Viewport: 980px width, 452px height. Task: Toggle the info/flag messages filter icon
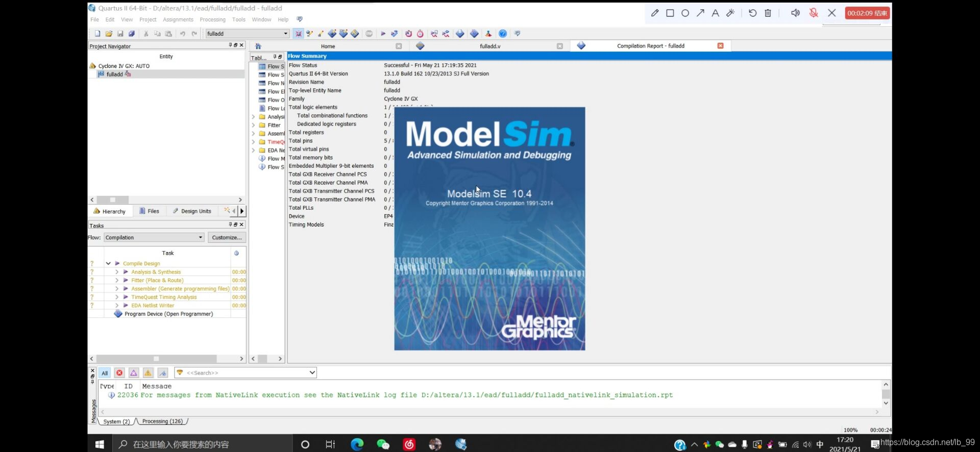163,373
